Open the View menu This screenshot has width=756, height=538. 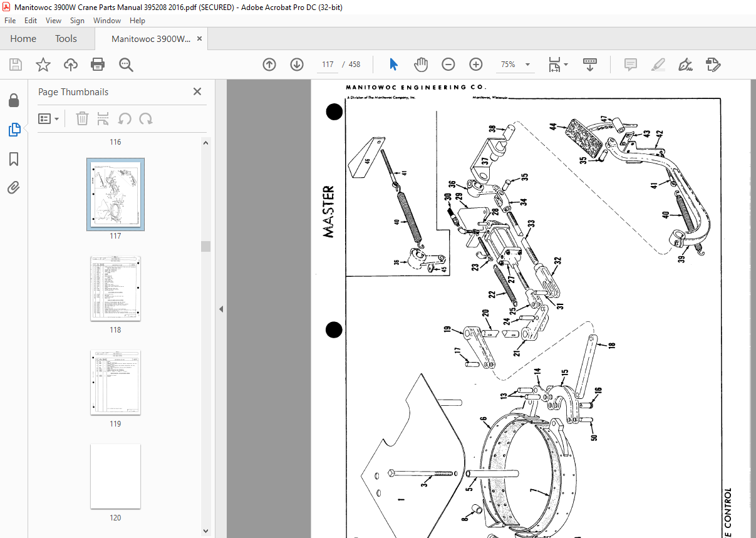tap(53, 21)
